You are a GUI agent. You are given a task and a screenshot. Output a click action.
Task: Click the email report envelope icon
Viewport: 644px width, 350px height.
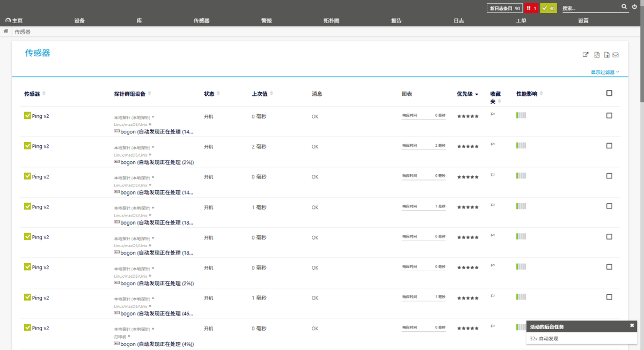click(x=615, y=54)
